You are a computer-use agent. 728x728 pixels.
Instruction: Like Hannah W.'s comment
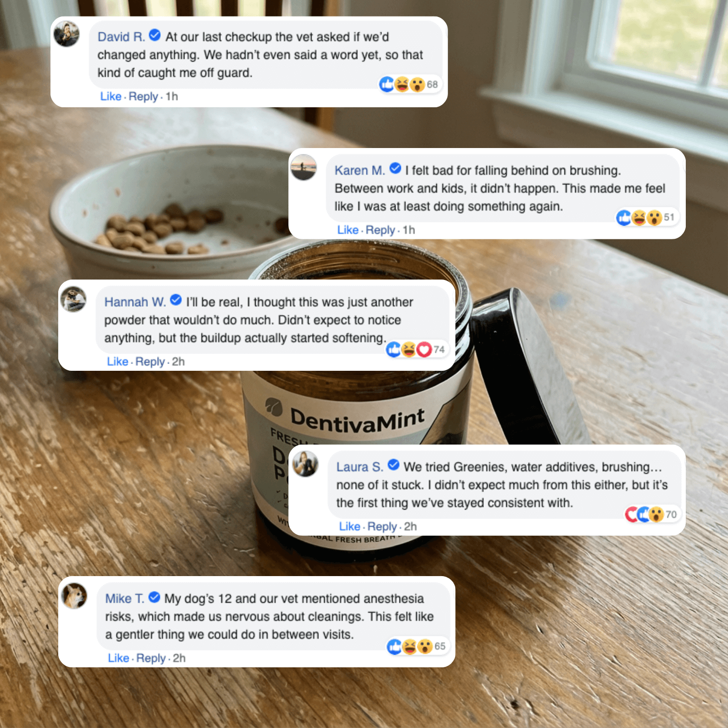coord(117,362)
